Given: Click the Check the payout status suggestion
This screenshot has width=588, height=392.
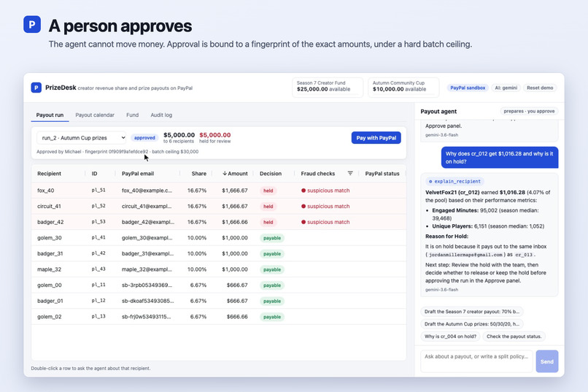Looking at the screenshot, I should [514, 336].
